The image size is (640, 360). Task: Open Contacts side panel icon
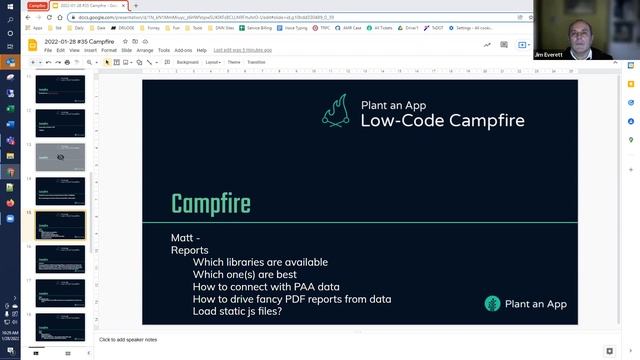[631, 122]
